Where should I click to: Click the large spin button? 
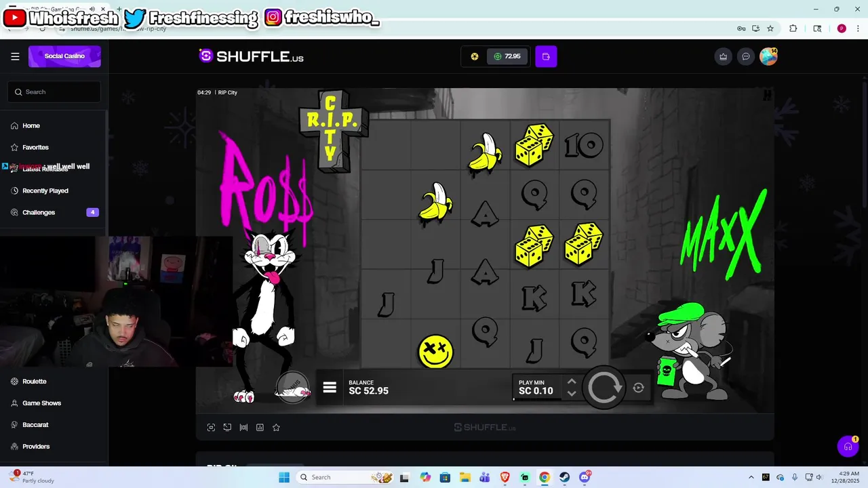tap(604, 388)
